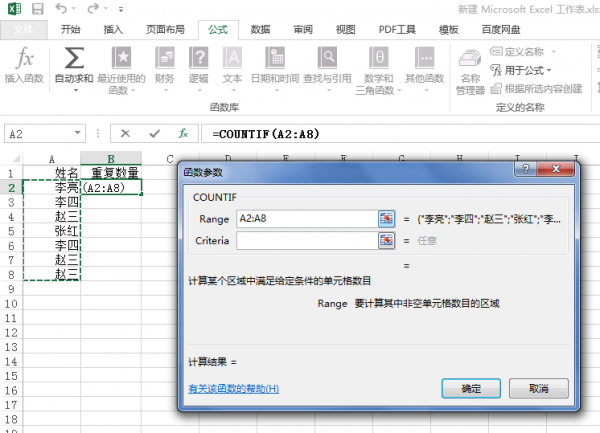Open help link 有关该函数的帮助(H)
This screenshot has height=433, width=600.
coord(233,389)
